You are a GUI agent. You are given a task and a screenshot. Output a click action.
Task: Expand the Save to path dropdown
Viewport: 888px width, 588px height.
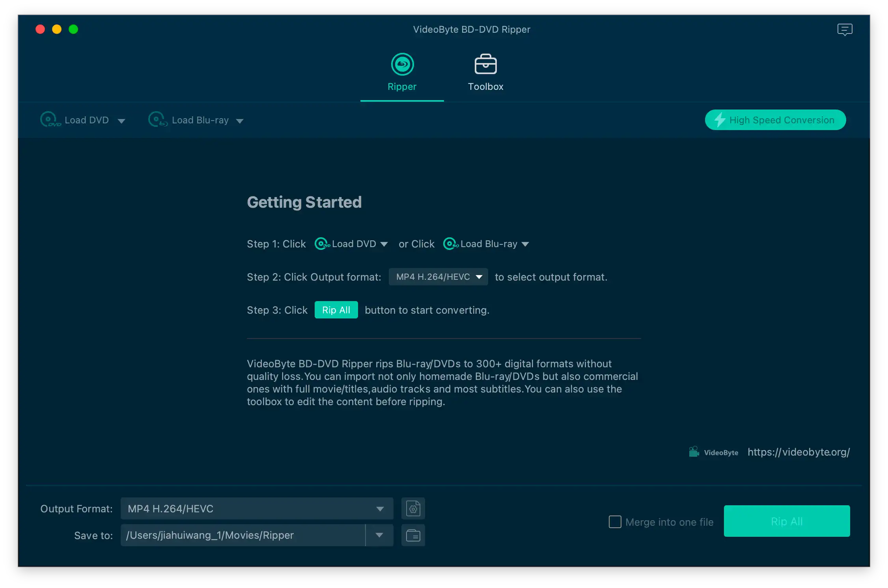tap(379, 535)
